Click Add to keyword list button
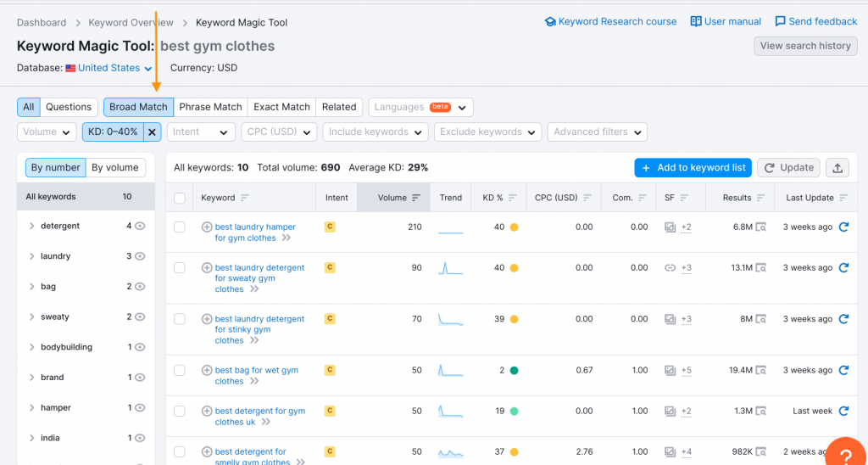Image resolution: width=868 pixels, height=465 pixels. tap(693, 167)
